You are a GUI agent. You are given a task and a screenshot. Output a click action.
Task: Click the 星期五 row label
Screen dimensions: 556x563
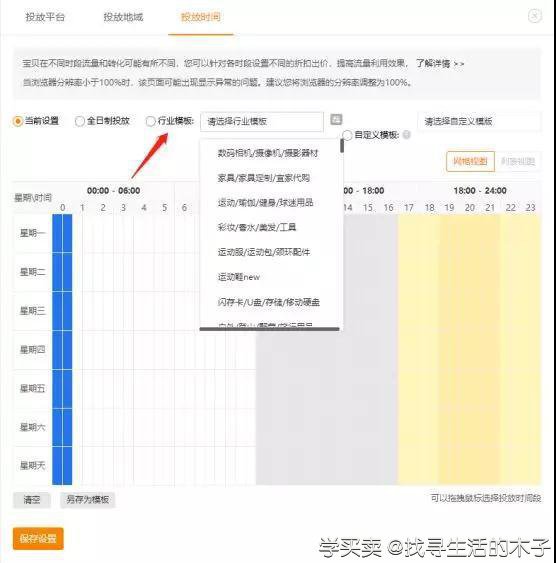[33, 388]
